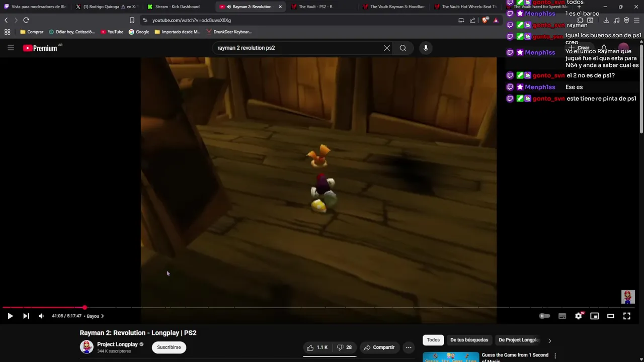Switch to The Vault - PS2 tab
Screen dimensions: 644x362
[x=322, y=7]
